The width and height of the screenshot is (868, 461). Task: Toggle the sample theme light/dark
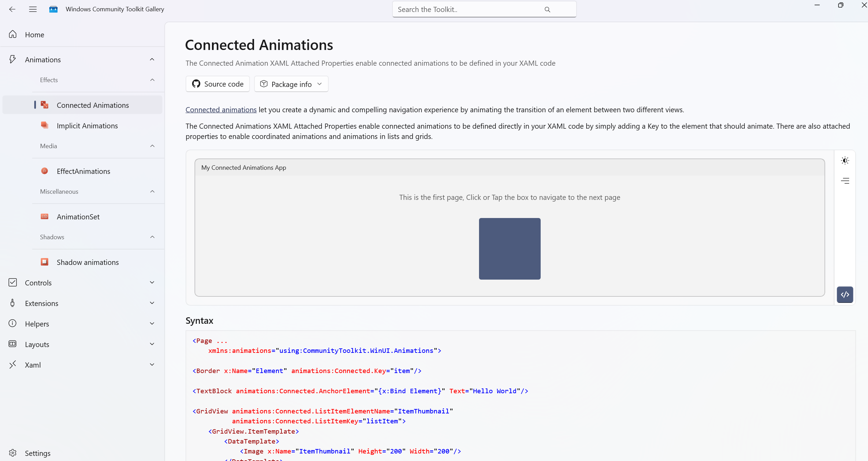click(x=845, y=161)
